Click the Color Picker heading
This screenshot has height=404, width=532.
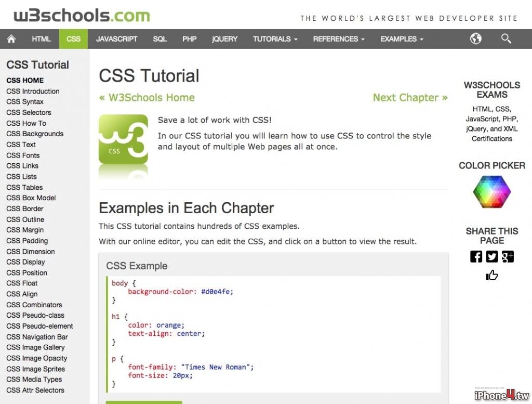click(x=491, y=166)
